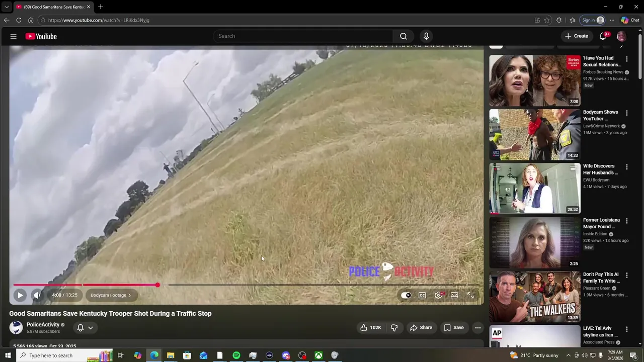Viewport: 644px width, 362px height.
Task: Play the video
Action: coord(20,295)
